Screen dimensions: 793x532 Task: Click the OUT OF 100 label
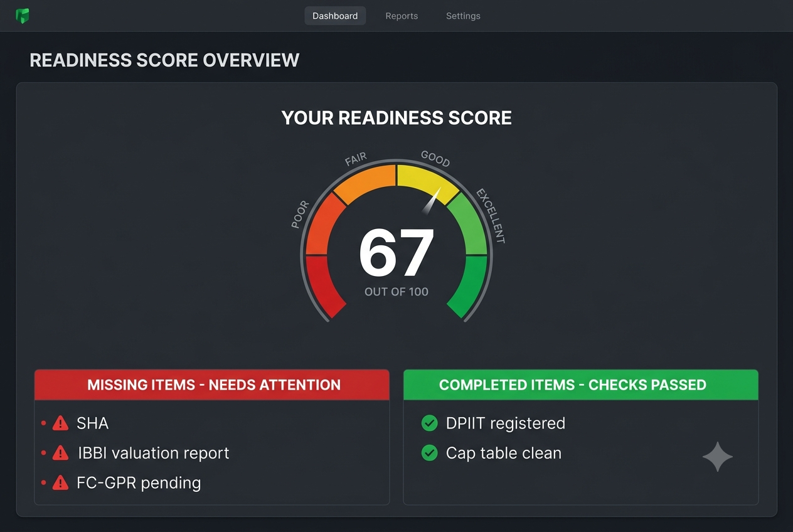coord(396,292)
